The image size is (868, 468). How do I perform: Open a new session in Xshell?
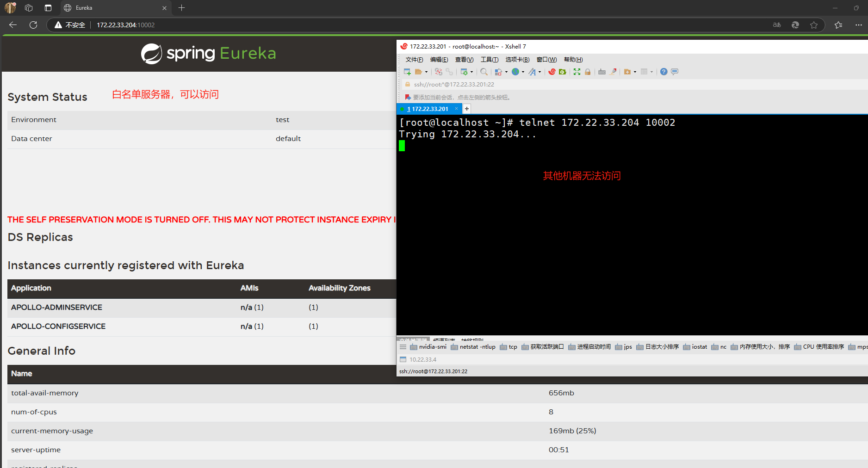tap(407, 72)
